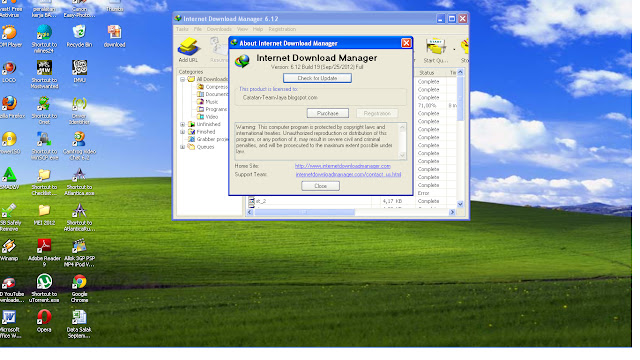Click the Purchase button
The height and width of the screenshot is (360, 640).
[x=327, y=113]
